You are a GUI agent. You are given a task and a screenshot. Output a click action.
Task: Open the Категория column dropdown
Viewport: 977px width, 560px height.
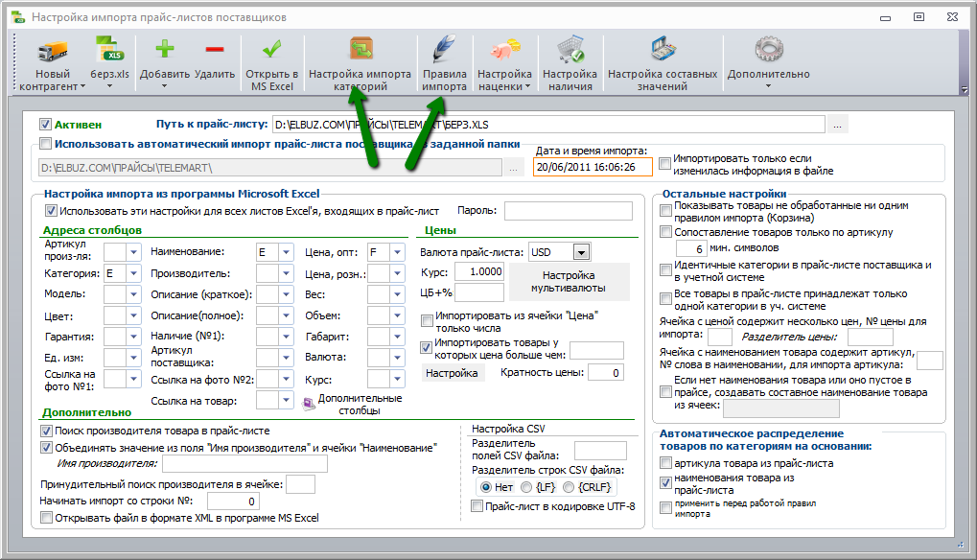[134, 273]
